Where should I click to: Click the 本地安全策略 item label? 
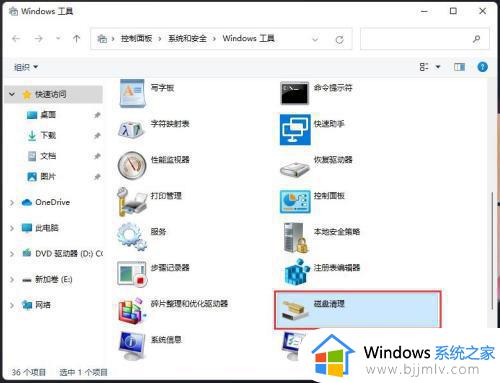click(337, 232)
